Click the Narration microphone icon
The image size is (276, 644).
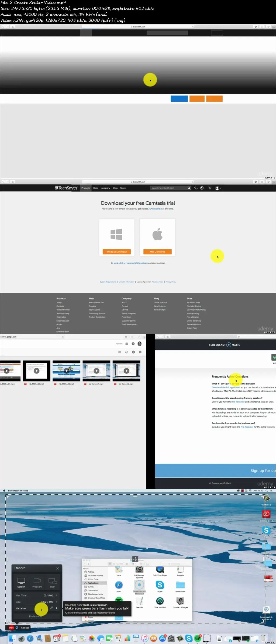pyautogui.click(x=51, y=608)
